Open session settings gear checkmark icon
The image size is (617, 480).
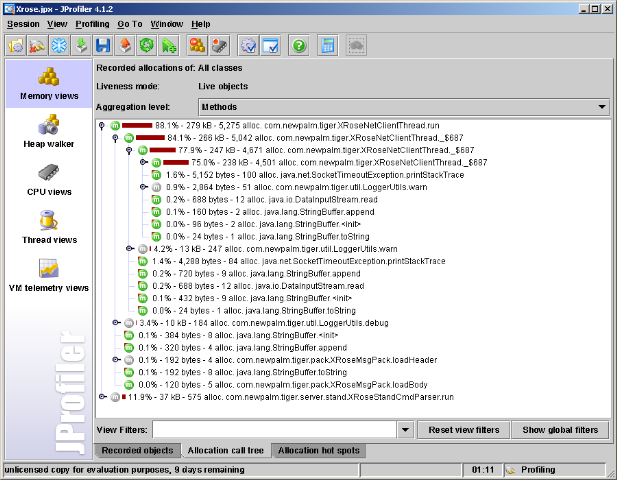tap(248, 46)
